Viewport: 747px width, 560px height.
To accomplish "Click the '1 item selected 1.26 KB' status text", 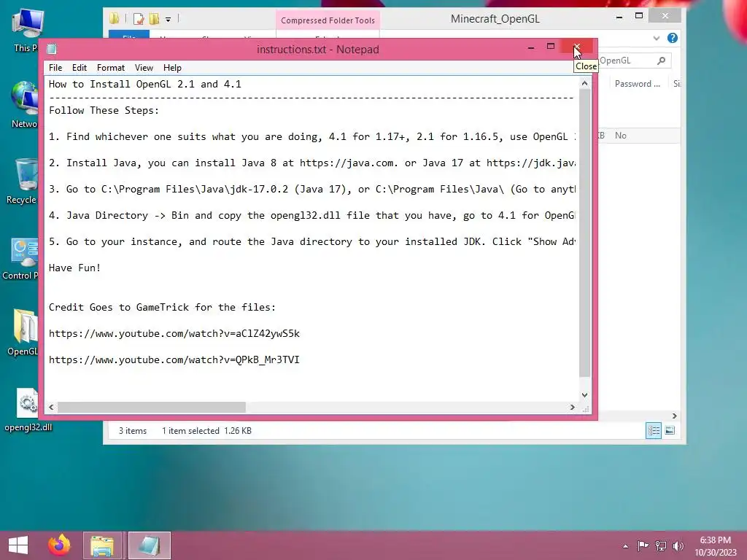I will [x=206, y=431].
